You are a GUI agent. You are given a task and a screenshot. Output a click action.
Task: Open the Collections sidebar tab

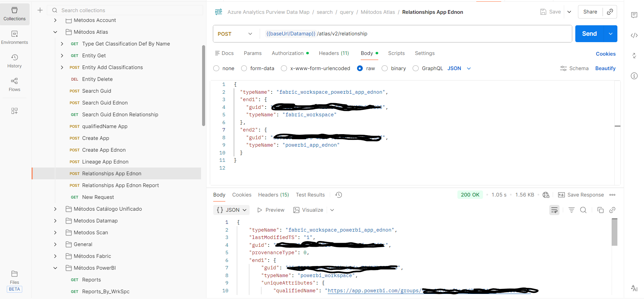(x=14, y=14)
